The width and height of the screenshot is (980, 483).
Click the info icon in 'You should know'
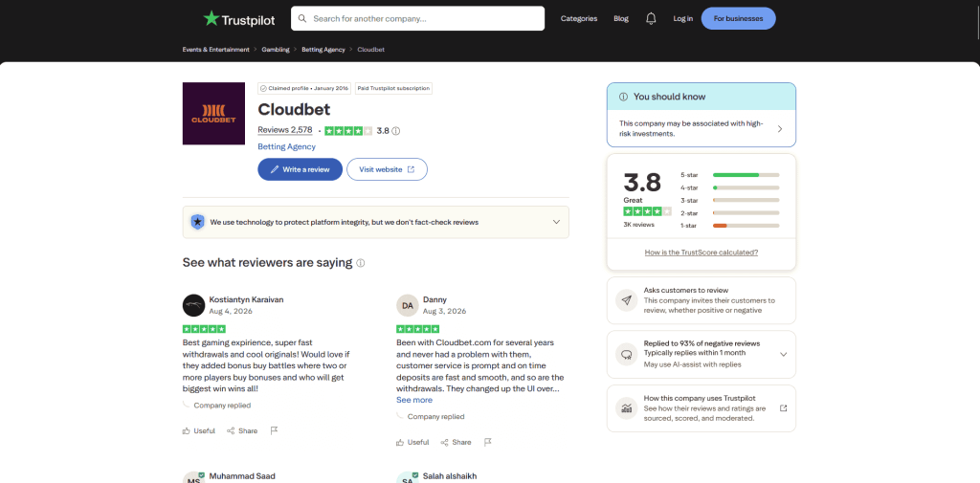[x=623, y=97]
